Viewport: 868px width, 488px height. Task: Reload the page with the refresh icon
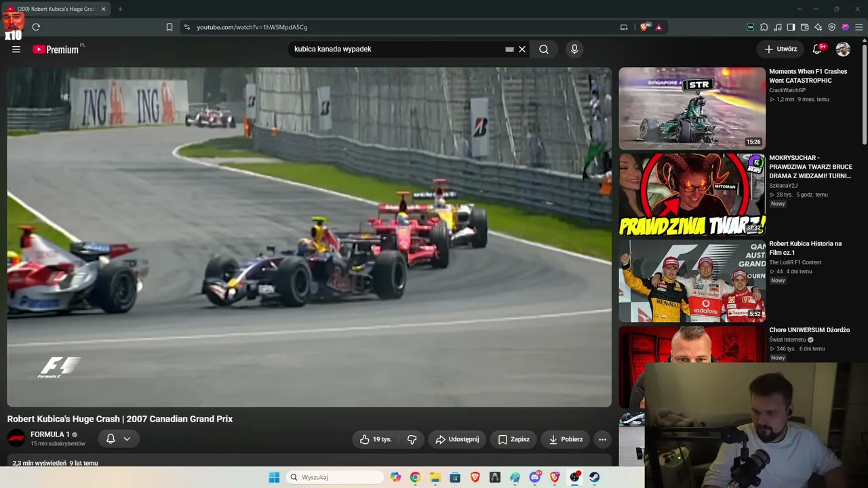36,27
